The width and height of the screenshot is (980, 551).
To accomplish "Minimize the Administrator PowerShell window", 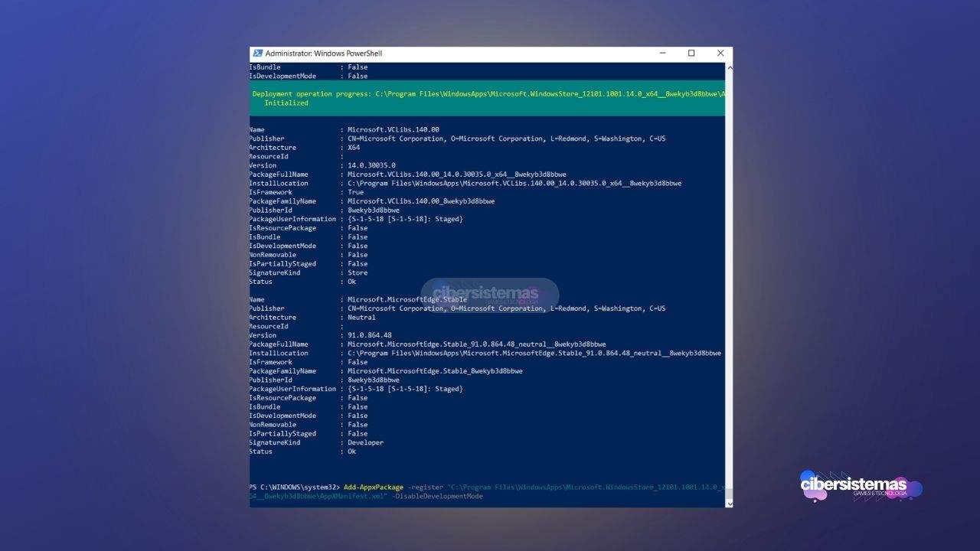I will [663, 54].
